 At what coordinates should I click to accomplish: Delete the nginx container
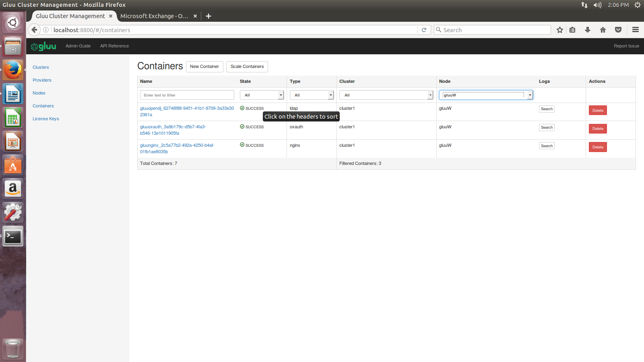point(598,147)
